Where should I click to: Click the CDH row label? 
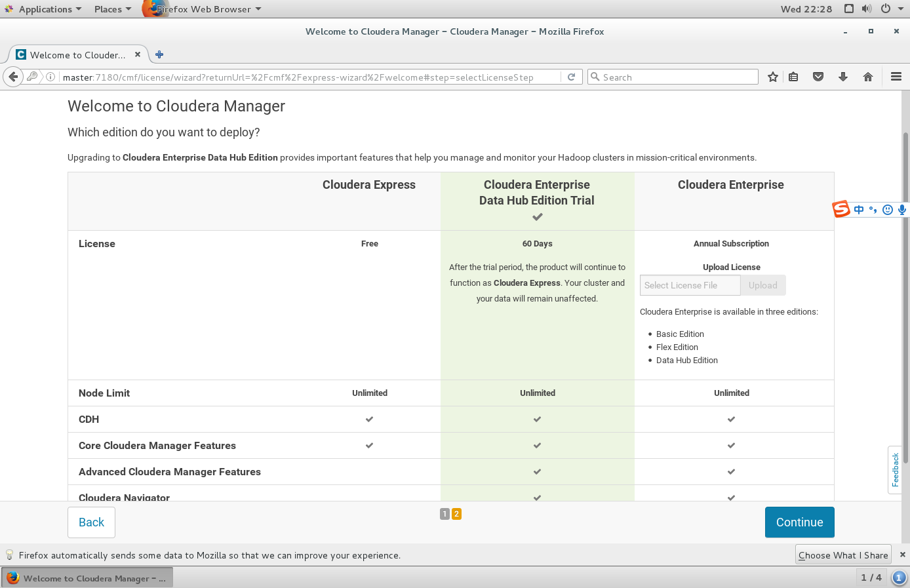pos(89,419)
